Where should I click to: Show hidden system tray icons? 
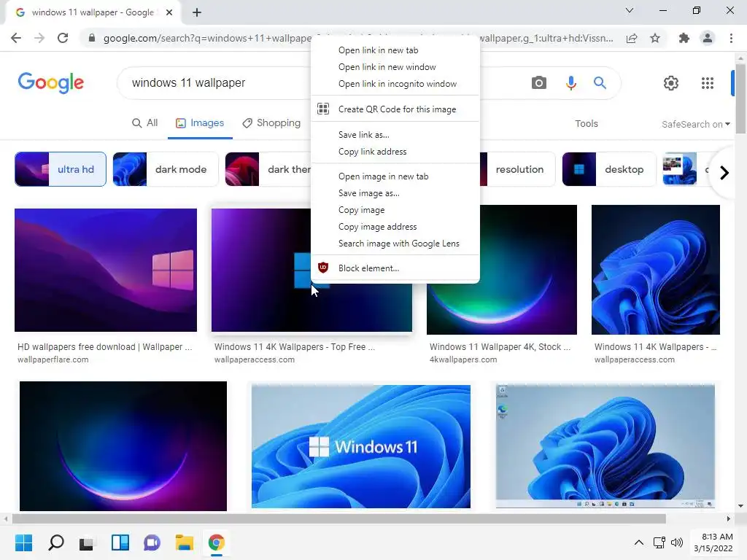[x=639, y=542]
